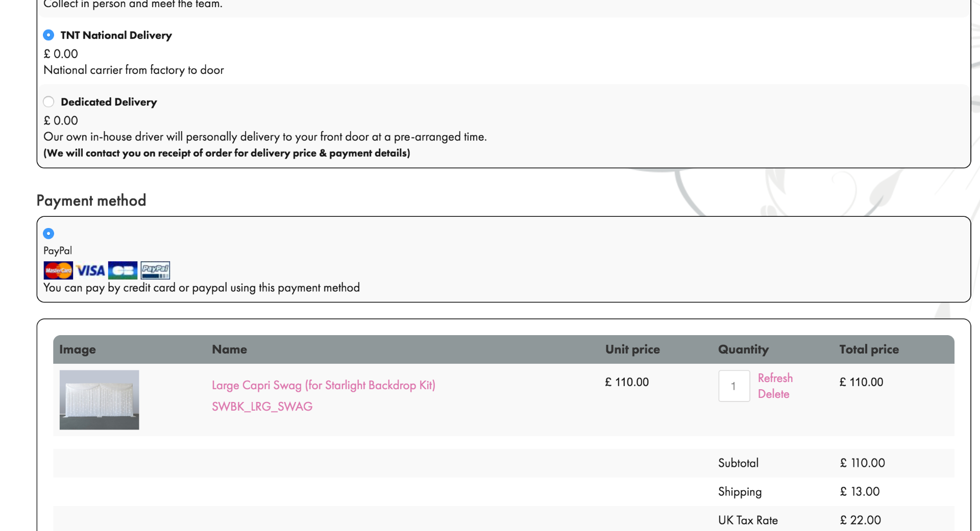Screen dimensions: 980x531
Task: Focus the quantity input field
Action: pyautogui.click(x=733, y=386)
